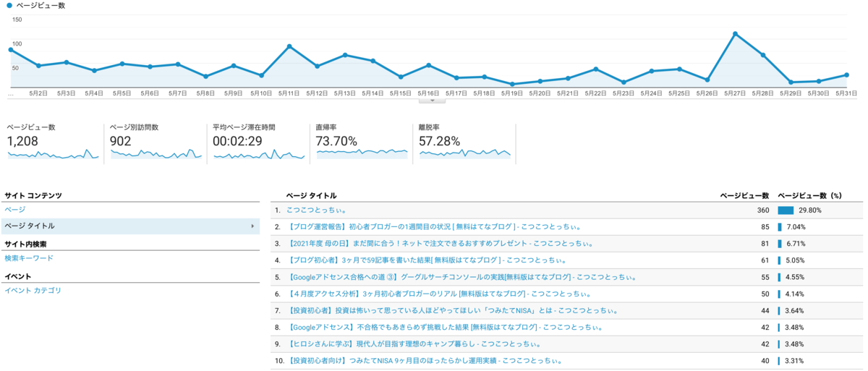The height and width of the screenshot is (371, 868).
Task: Select the 離脱率 57.28% metric
Action: coord(465,143)
